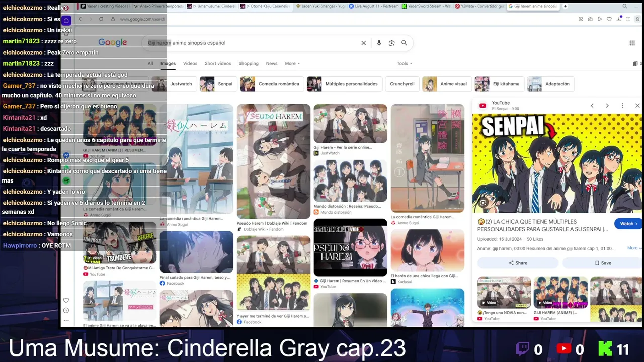Go back in browser history

(80, 19)
